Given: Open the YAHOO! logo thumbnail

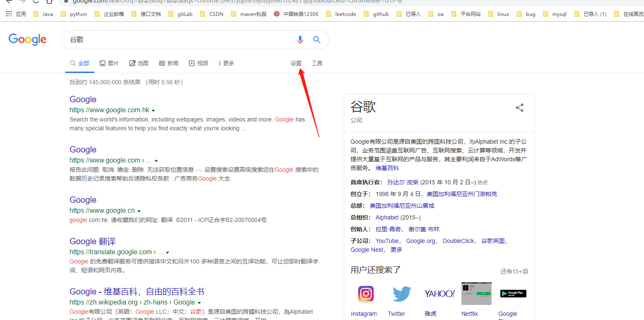Looking at the screenshot, I should pyautogui.click(x=439, y=294).
